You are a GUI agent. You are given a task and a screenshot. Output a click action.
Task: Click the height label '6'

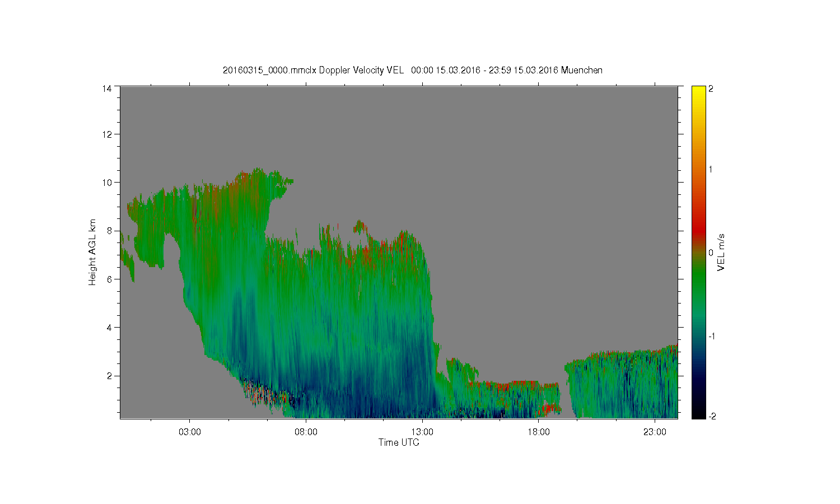click(x=109, y=279)
